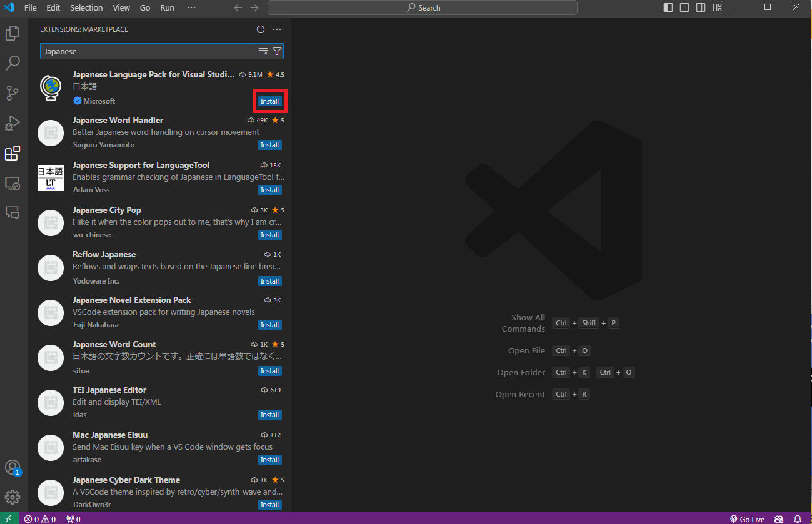812x524 pixels.
Task: Open the Search view in activity bar
Action: point(13,63)
